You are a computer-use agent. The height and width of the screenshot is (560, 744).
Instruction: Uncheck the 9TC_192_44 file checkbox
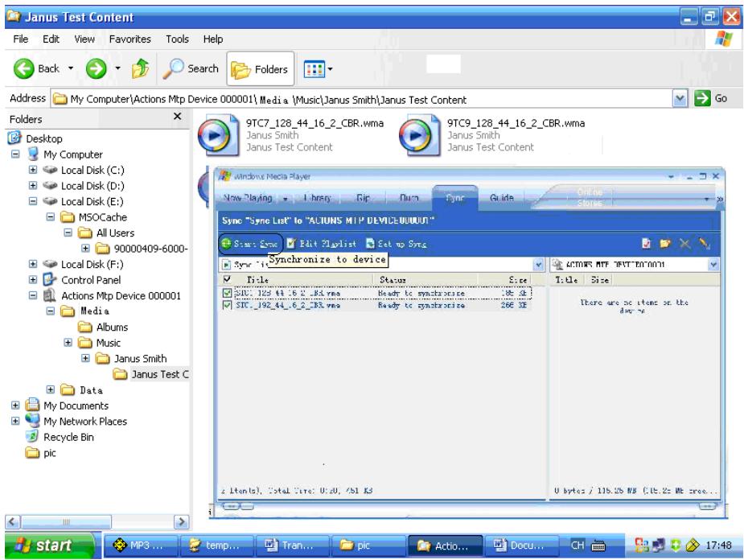[x=227, y=305]
